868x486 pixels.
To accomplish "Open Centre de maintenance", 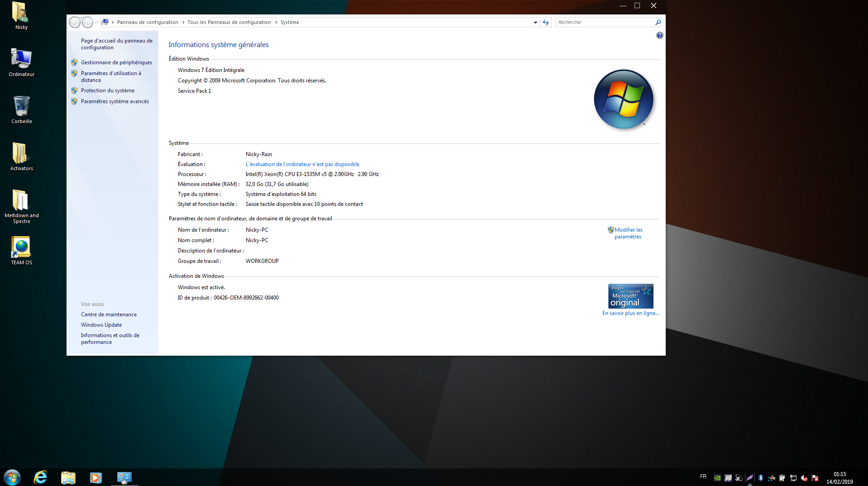I will click(109, 314).
